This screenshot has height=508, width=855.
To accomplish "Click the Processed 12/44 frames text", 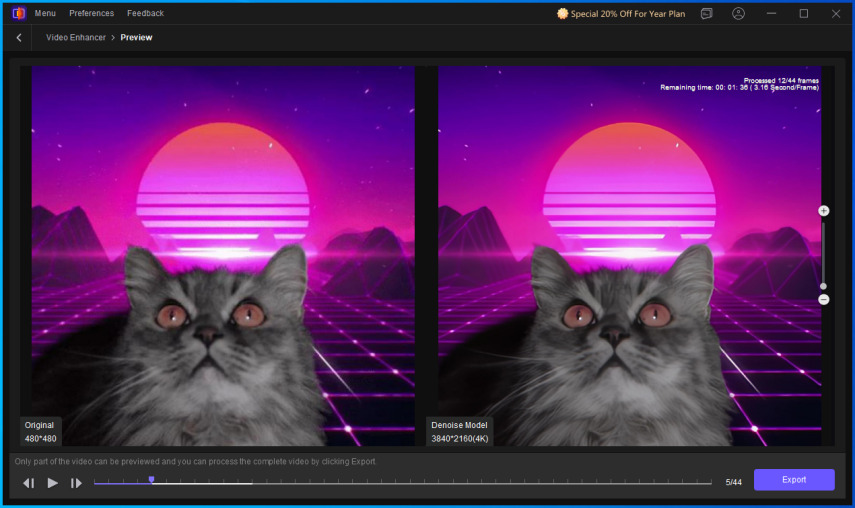I will click(781, 81).
